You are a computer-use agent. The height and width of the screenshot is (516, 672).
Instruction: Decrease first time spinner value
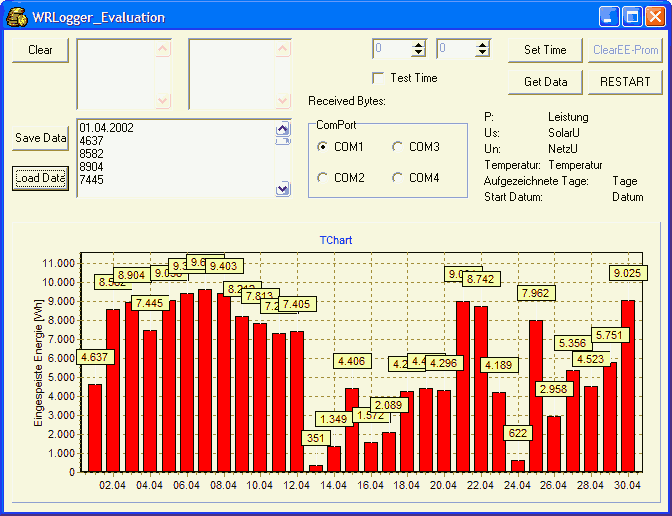[x=418, y=53]
